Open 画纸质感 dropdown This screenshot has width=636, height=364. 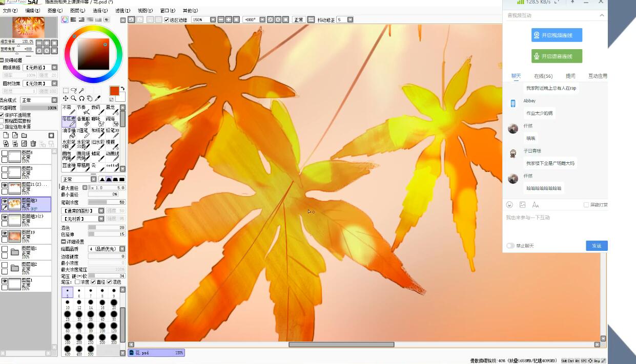40,68
